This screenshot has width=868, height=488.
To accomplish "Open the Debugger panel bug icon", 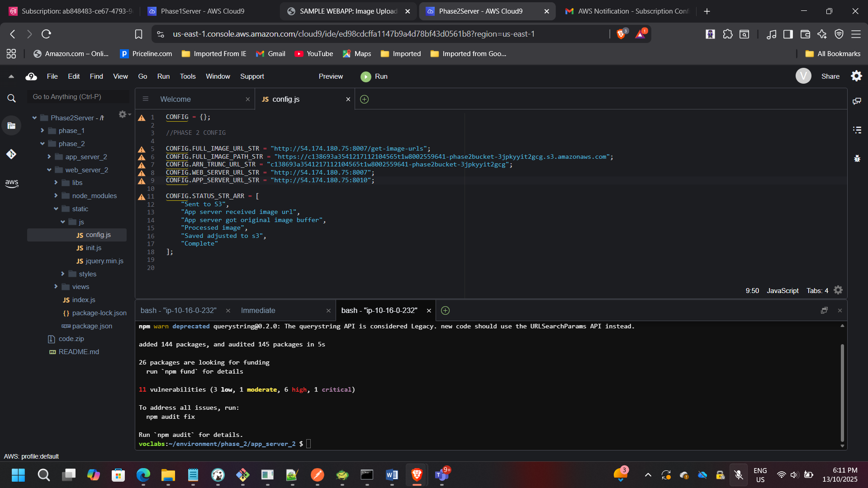I will click(x=857, y=158).
